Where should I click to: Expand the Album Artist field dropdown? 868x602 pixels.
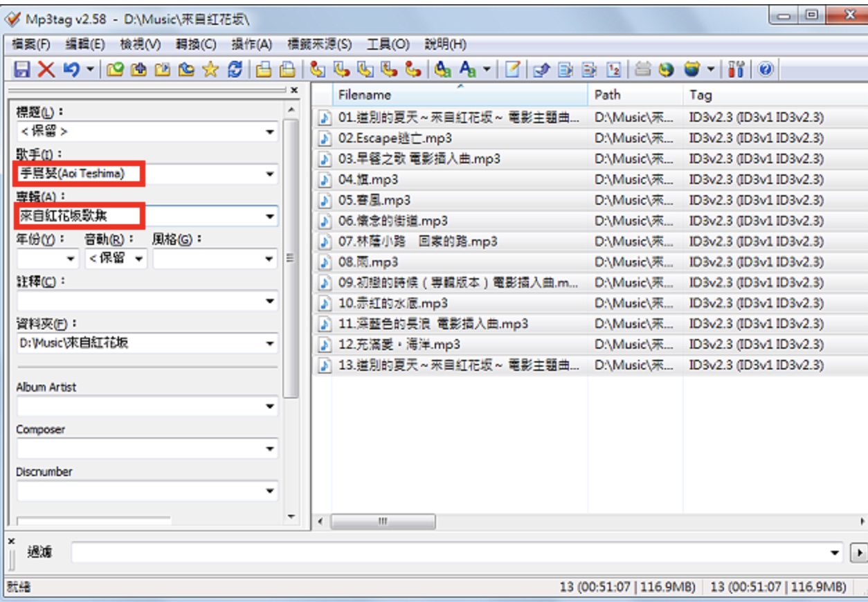[270, 406]
